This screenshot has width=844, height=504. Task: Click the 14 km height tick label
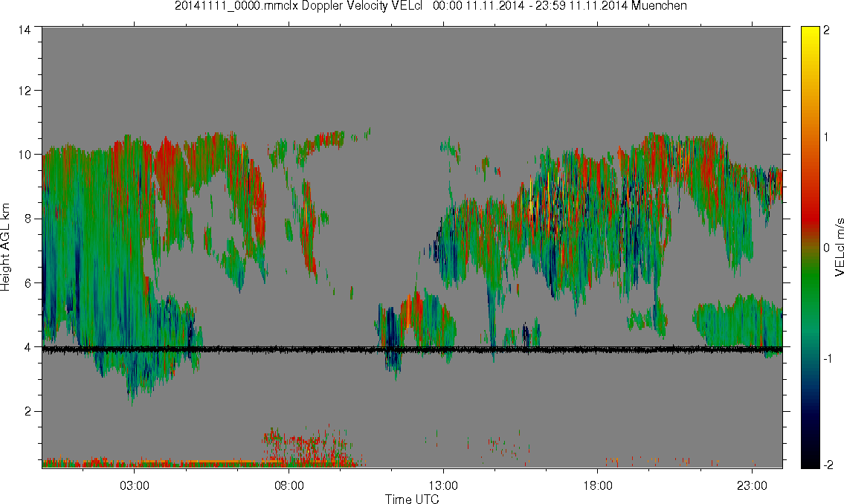tap(25, 30)
